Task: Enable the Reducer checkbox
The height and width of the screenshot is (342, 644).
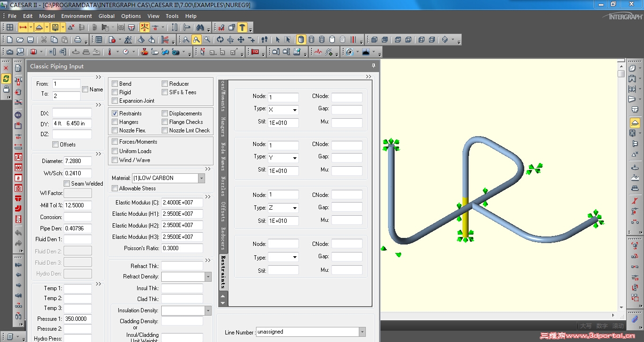Action: tap(165, 84)
